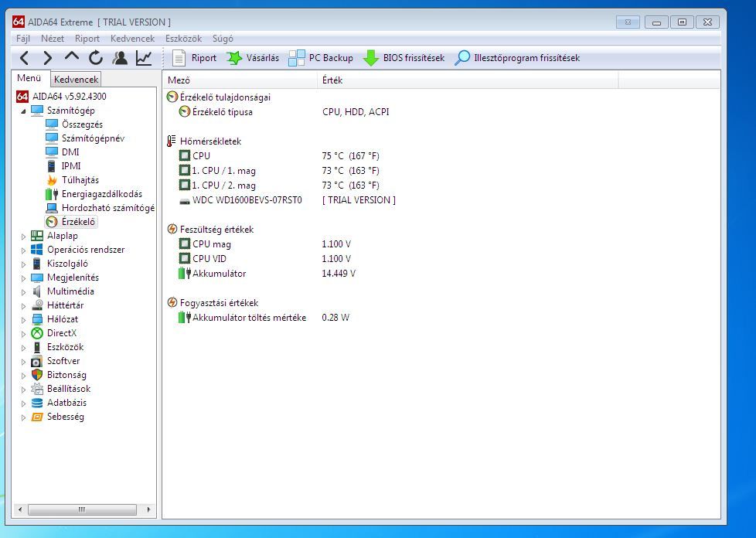Click the tree scrollbar right arrow
756x538 pixels.
(148, 509)
